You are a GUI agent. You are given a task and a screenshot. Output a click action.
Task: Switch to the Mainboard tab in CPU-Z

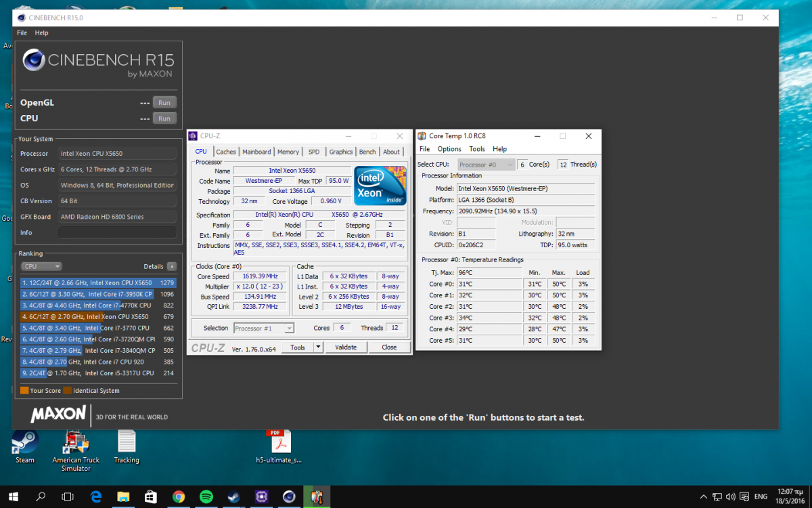(256, 152)
